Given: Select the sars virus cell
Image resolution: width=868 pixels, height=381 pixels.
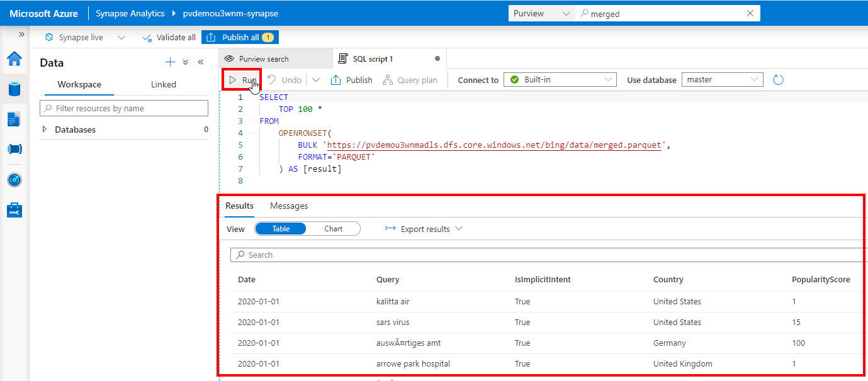Looking at the screenshot, I should tap(393, 322).
